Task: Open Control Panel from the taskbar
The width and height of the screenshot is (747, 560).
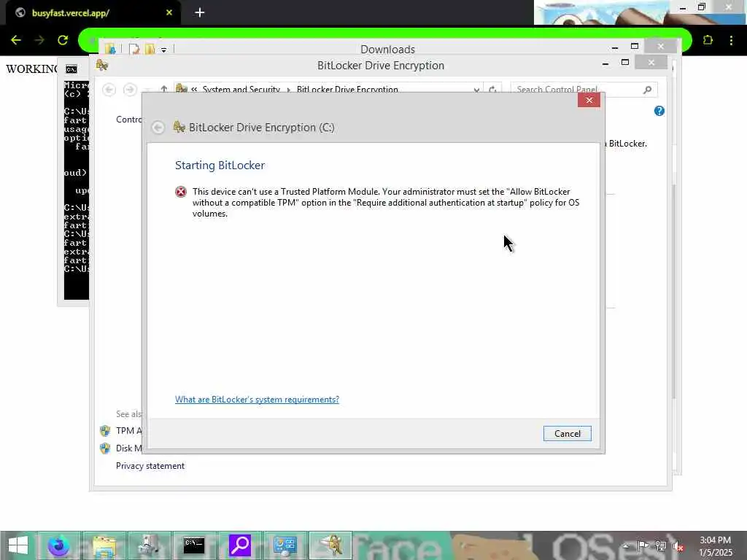Action: pos(285,545)
